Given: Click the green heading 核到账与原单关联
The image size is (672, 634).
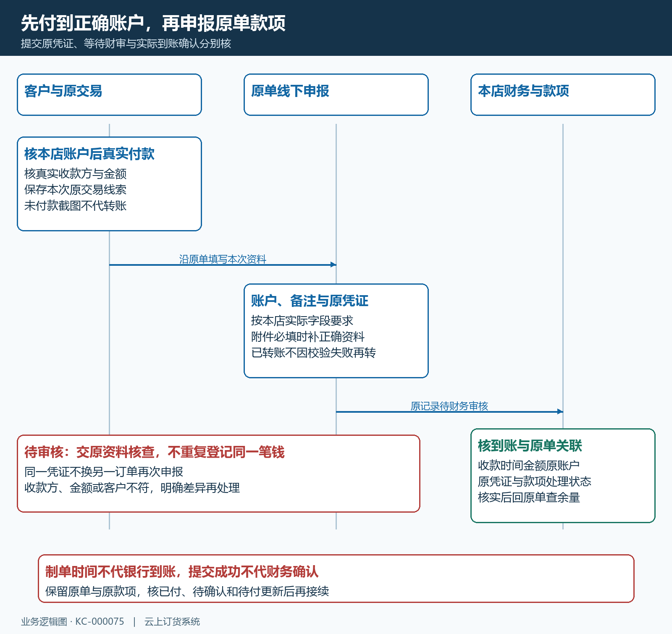Looking at the screenshot, I should point(530,445).
